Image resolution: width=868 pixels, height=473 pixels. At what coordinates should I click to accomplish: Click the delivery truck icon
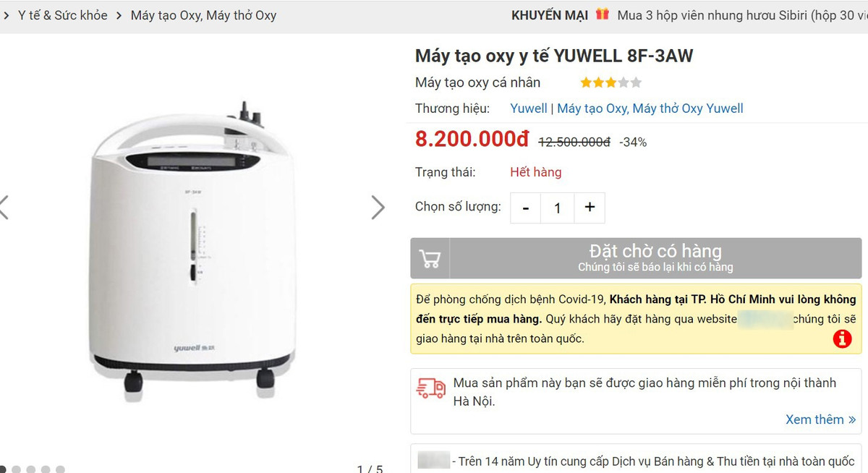click(x=431, y=388)
